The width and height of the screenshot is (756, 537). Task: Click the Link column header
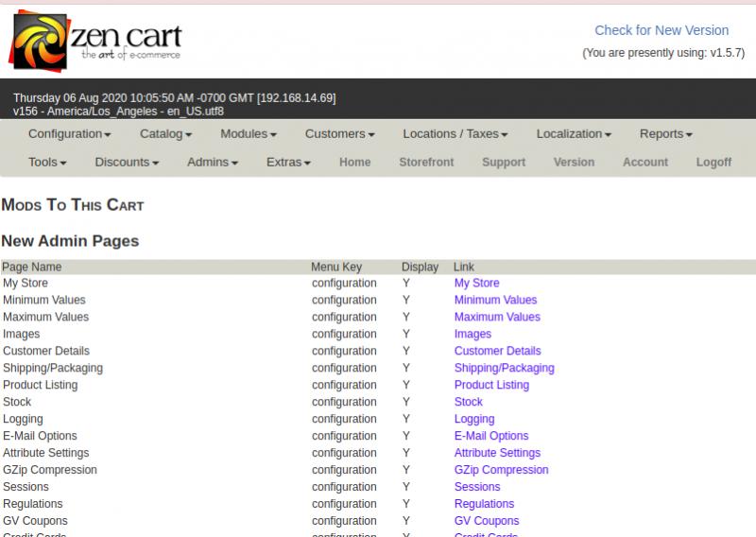[x=464, y=267]
